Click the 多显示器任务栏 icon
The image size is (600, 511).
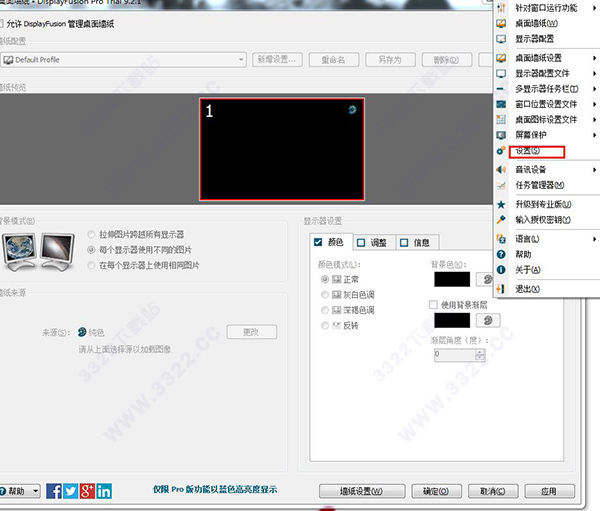[x=501, y=89]
